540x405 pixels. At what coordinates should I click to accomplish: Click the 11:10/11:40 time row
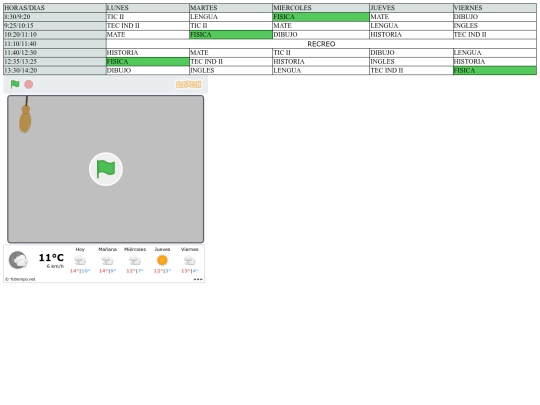pyautogui.click(x=55, y=44)
